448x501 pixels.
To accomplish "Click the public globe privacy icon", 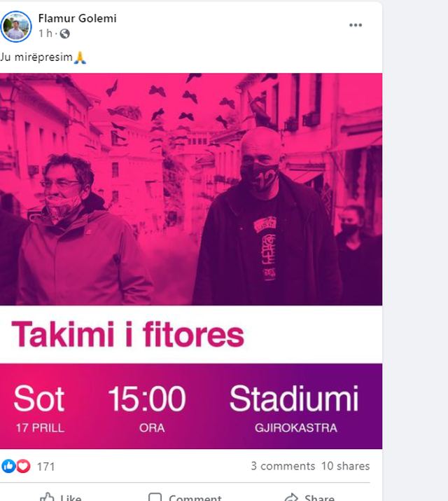I will [x=64, y=34].
